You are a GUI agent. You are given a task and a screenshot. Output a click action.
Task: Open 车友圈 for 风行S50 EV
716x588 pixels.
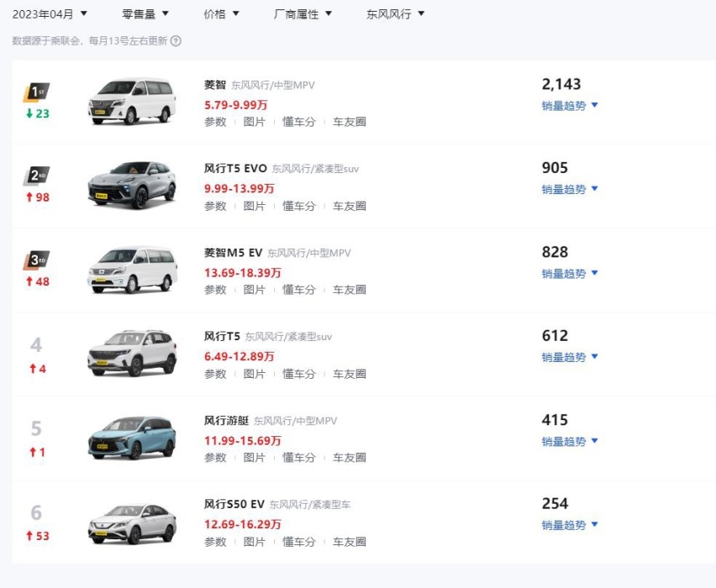pyautogui.click(x=350, y=542)
